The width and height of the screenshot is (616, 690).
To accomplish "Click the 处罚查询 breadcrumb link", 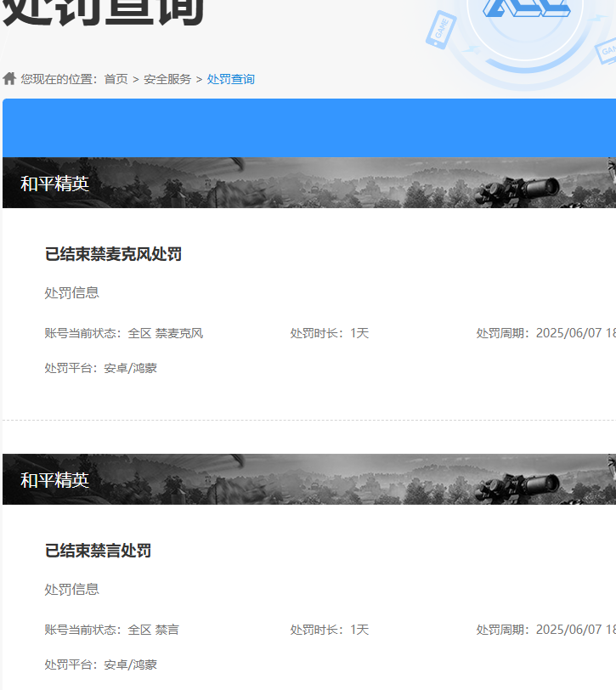I will [x=230, y=79].
